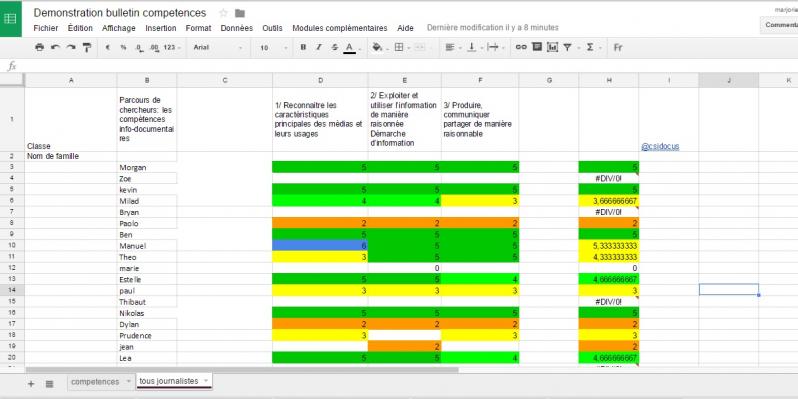Click the Commentaires button
The height and width of the screenshot is (399, 798).
779,25
